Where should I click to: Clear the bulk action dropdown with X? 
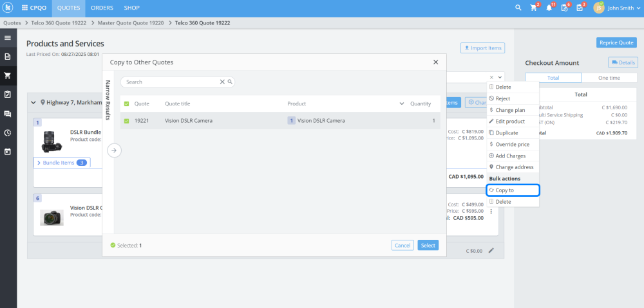point(491,78)
